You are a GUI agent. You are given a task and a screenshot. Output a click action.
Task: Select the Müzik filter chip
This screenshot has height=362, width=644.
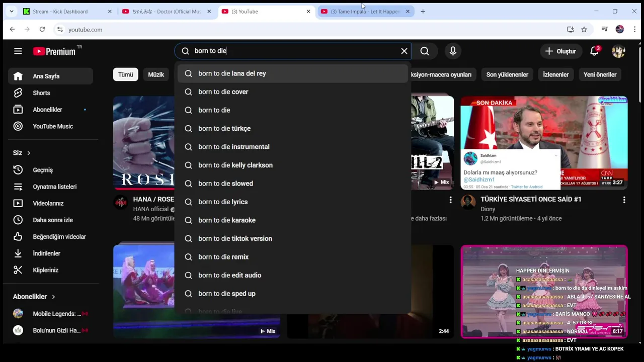(x=156, y=74)
